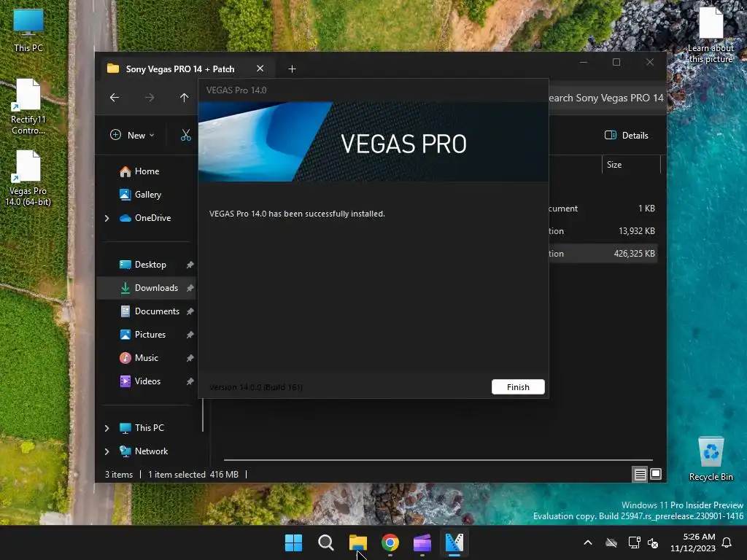
Task: Toggle the Details pane button
Action: coord(627,135)
